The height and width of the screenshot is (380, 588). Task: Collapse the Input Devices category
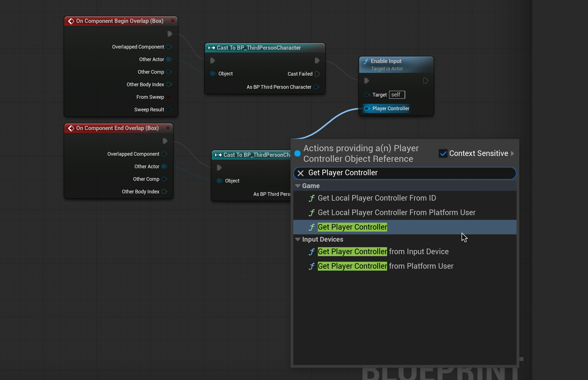pyautogui.click(x=298, y=239)
